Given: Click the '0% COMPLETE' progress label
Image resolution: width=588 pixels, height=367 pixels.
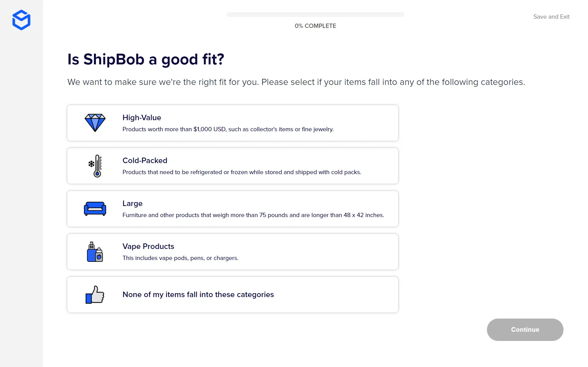Looking at the screenshot, I should coord(315,26).
